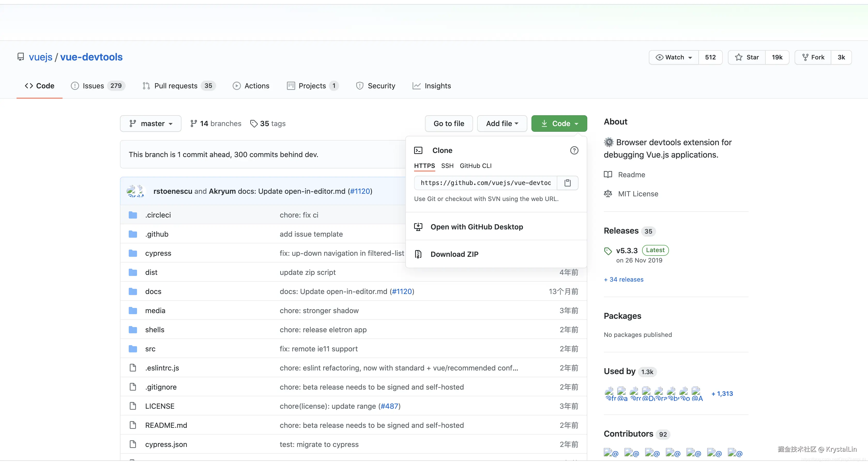Fork the repository with Fork button
Viewport: 868px width, 464px height.
click(813, 57)
